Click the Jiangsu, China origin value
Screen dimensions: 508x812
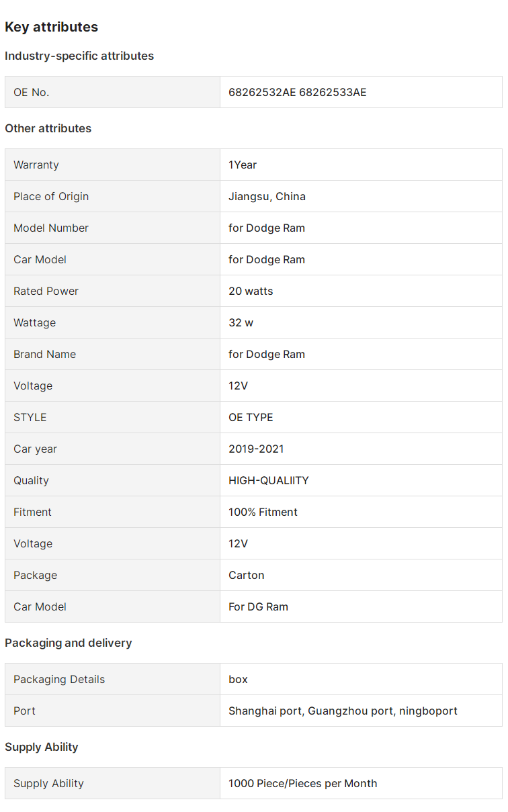[267, 196]
